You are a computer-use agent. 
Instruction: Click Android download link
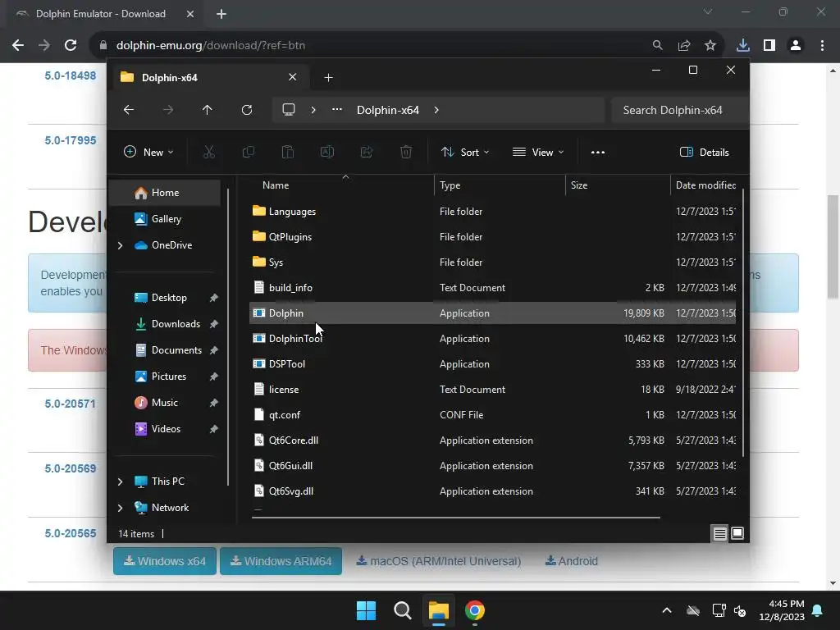572,561
